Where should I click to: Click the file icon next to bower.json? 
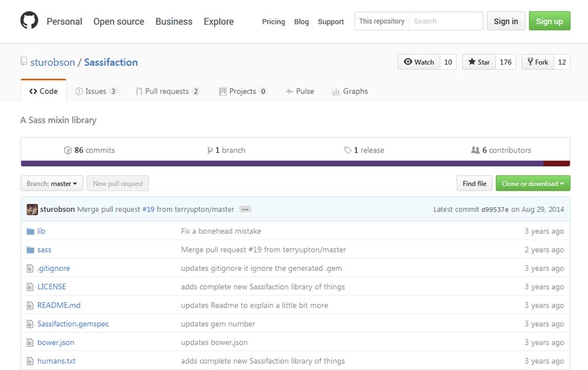pyautogui.click(x=30, y=343)
